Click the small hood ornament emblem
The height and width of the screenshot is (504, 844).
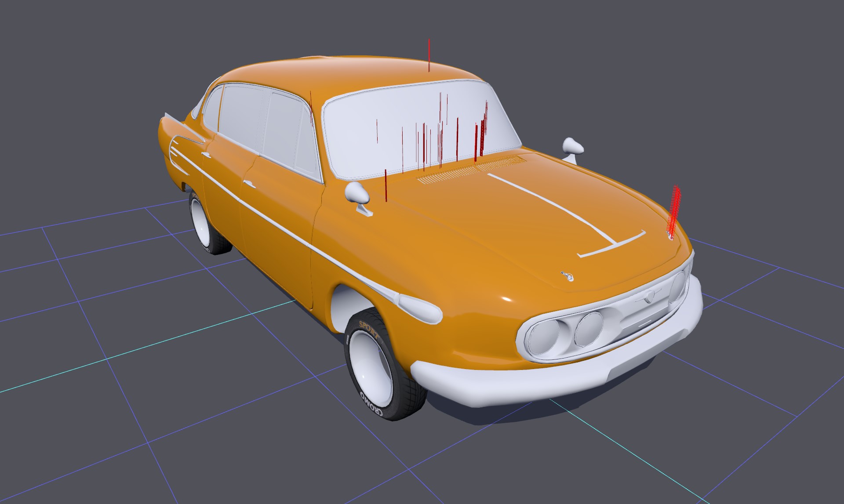point(568,276)
